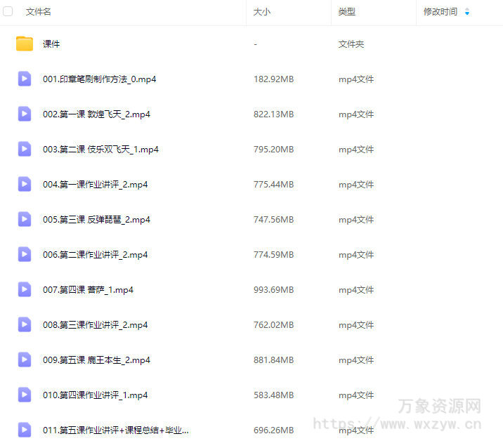Click the video icon of 008.第三课作业讲评_2.mp4
The image size is (503, 448).
[x=25, y=324]
